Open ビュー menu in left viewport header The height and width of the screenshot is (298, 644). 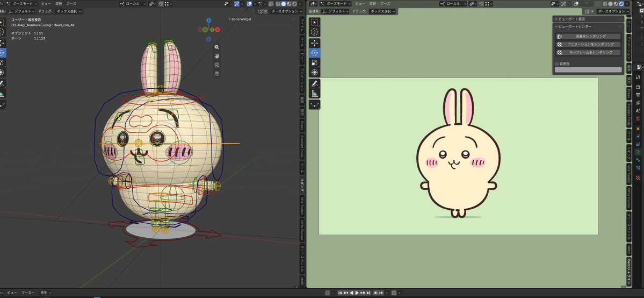pos(46,3)
